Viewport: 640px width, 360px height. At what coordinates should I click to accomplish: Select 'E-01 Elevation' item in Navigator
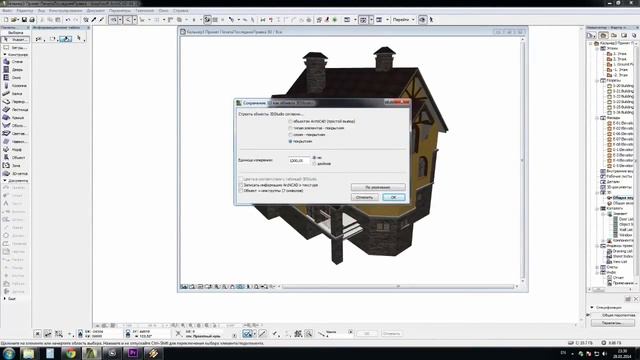tap(620, 123)
